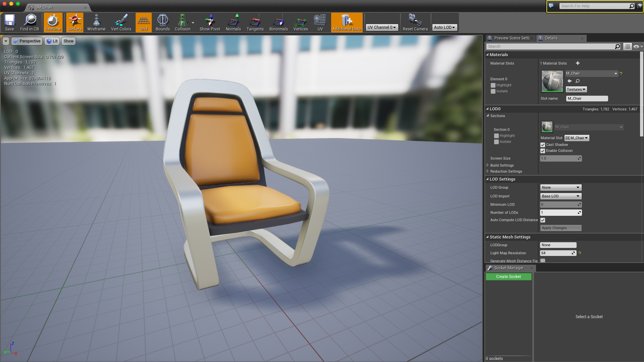
Task: Show Normals on the mesh
Action: 233,22
